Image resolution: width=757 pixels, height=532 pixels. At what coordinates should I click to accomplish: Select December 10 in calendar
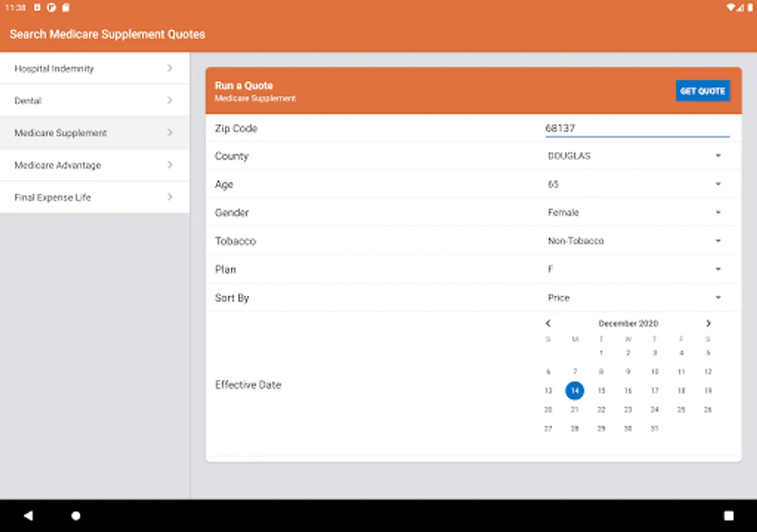click(x=655, y=372)
